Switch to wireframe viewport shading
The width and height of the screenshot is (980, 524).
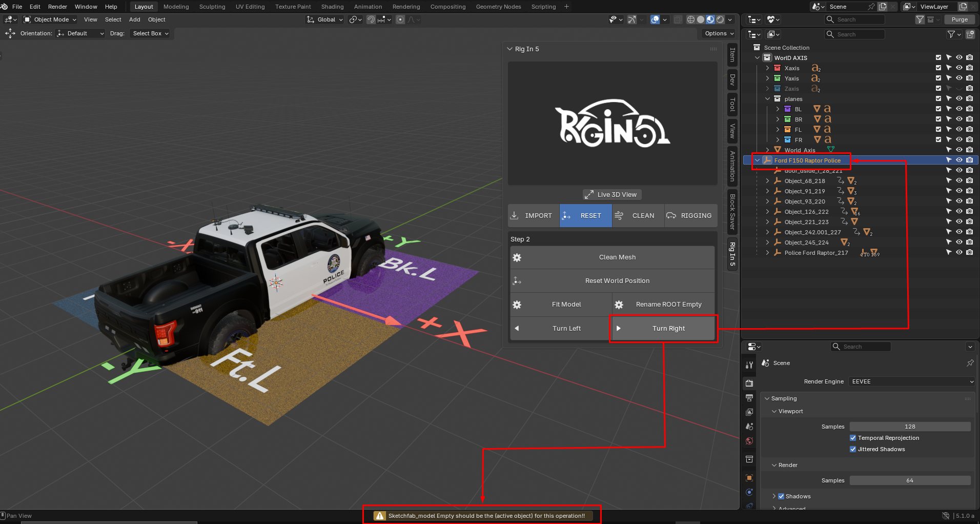coord(691,19)
